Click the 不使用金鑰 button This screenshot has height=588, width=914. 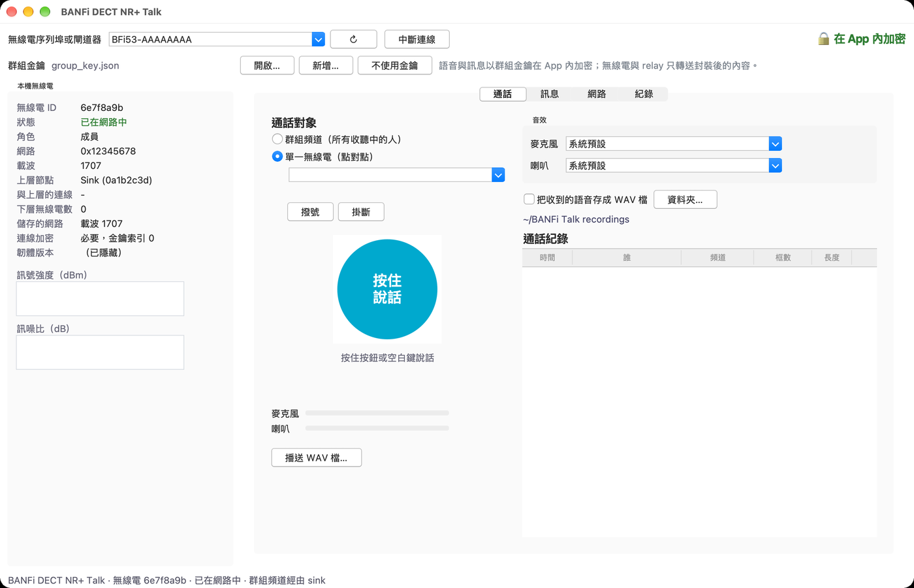point(394,65)
